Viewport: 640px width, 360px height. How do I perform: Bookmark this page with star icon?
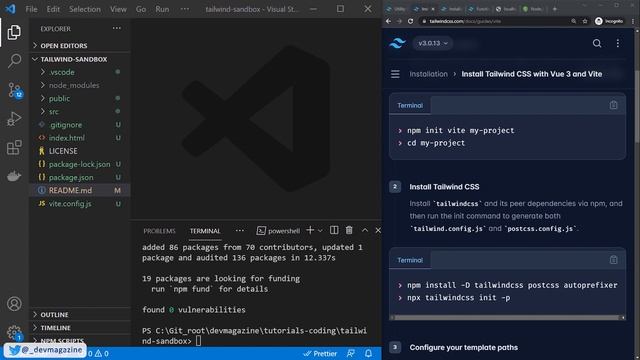(584, 21)
